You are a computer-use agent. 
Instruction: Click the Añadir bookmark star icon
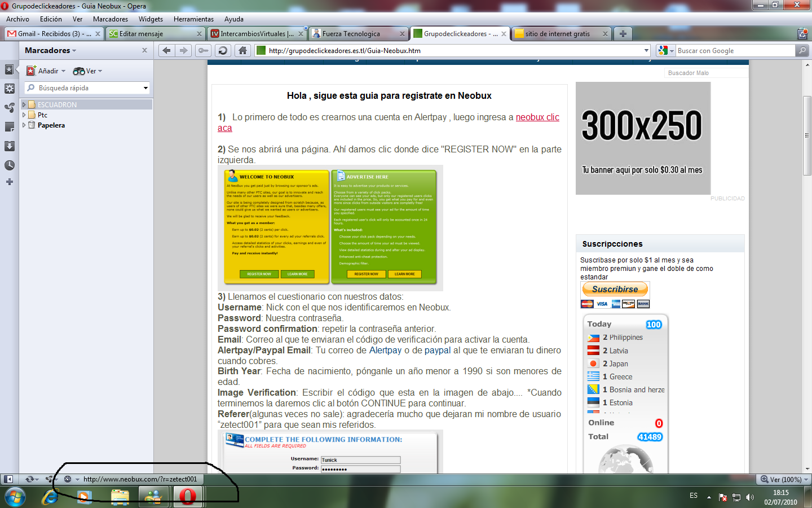(32, 71)
